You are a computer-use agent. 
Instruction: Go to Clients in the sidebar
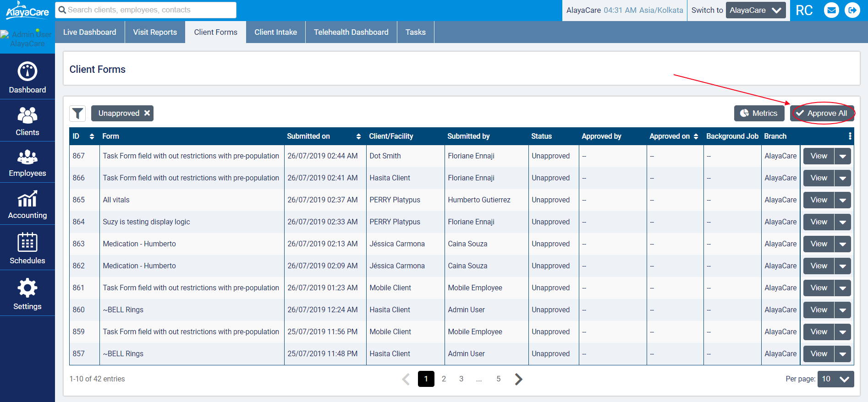[27, 121]
